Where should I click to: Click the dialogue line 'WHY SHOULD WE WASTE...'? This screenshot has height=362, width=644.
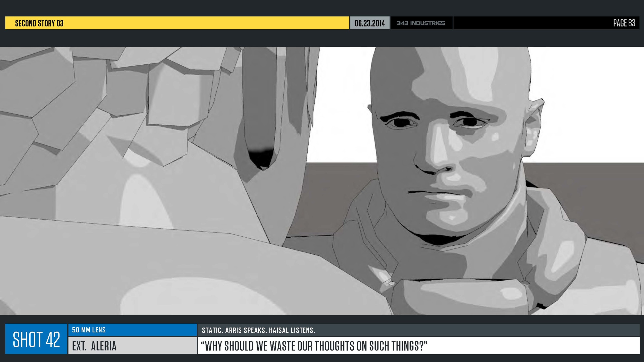(x=314, y=346)
